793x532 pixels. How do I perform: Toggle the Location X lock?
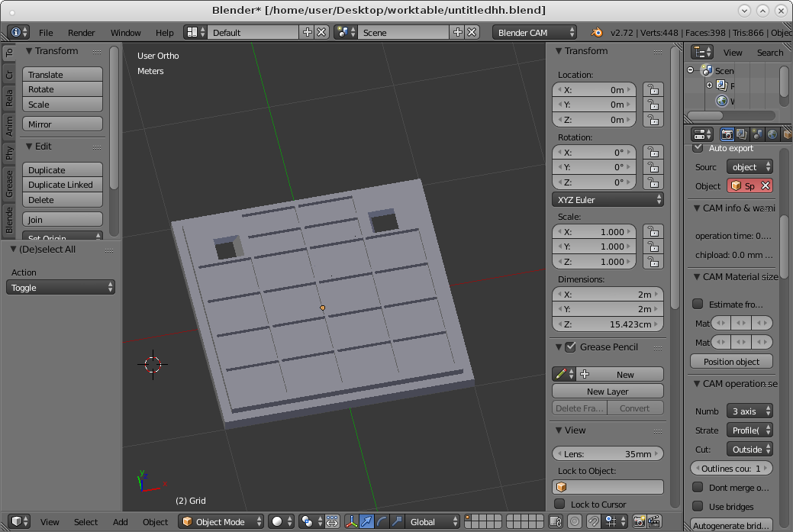tap(653, 89)
